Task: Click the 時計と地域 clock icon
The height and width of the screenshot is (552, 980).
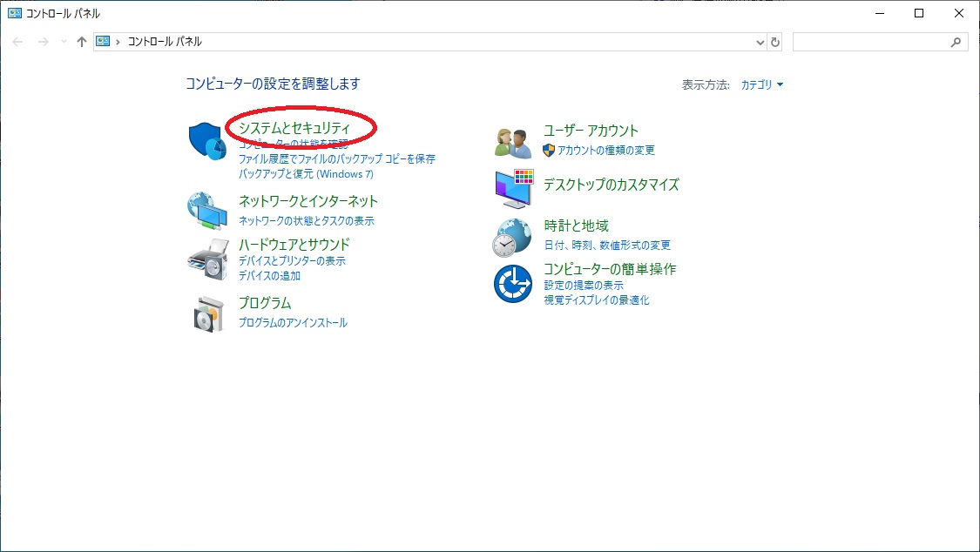Action: [x=513, y=234]
